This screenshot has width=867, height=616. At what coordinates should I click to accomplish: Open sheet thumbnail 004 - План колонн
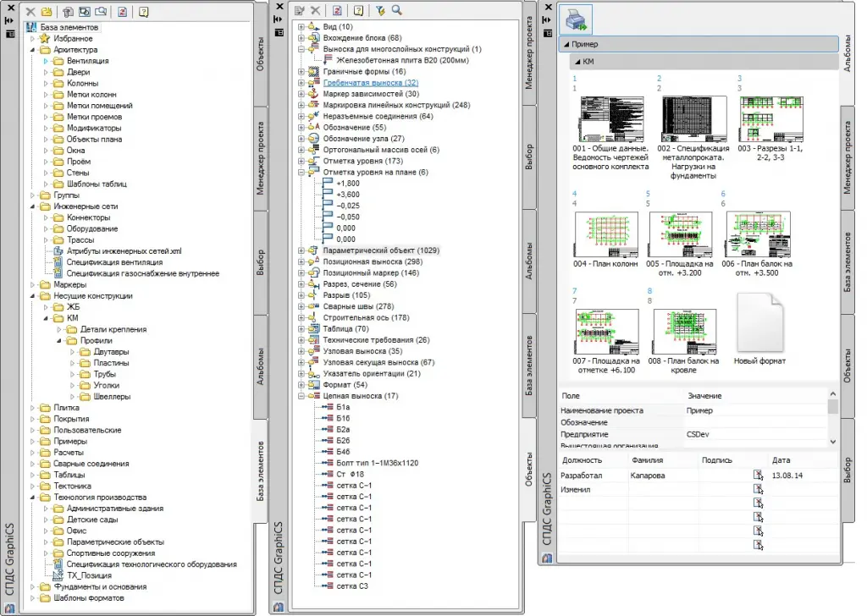point(606,234)
